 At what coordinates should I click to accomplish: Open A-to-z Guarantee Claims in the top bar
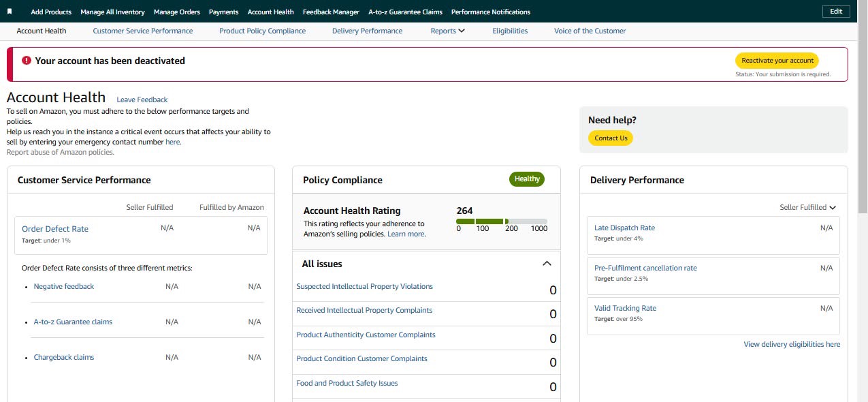click(x=405, y=12)
